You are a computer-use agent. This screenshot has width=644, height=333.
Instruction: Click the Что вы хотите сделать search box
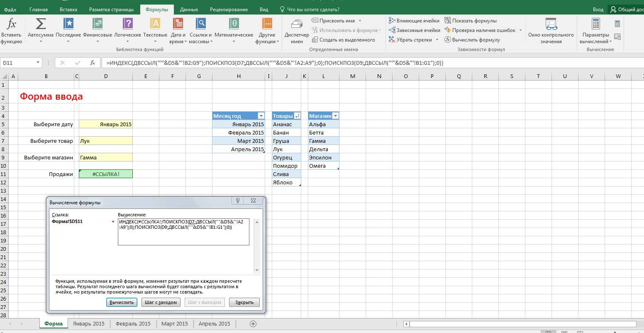click(310, 10)
